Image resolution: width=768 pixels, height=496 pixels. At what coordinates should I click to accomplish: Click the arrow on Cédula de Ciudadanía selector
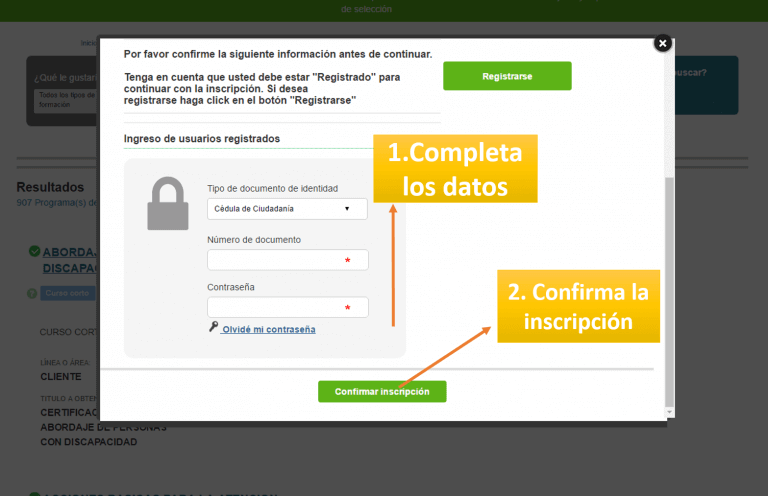pos(347,209)
